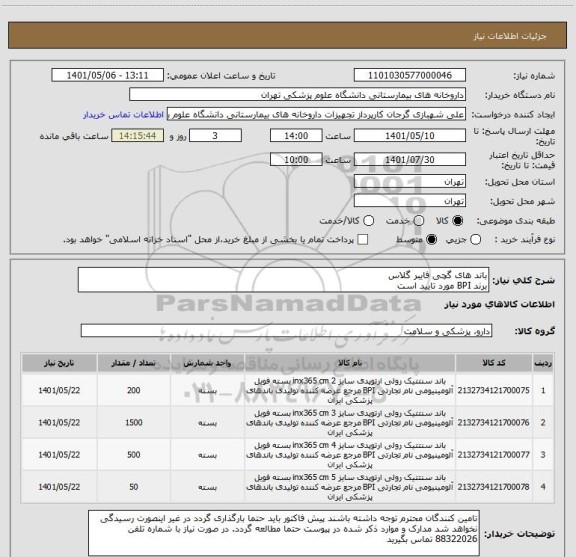Click the general description text box
This screenshot has height=557, width=576.
tap(283, 280)
